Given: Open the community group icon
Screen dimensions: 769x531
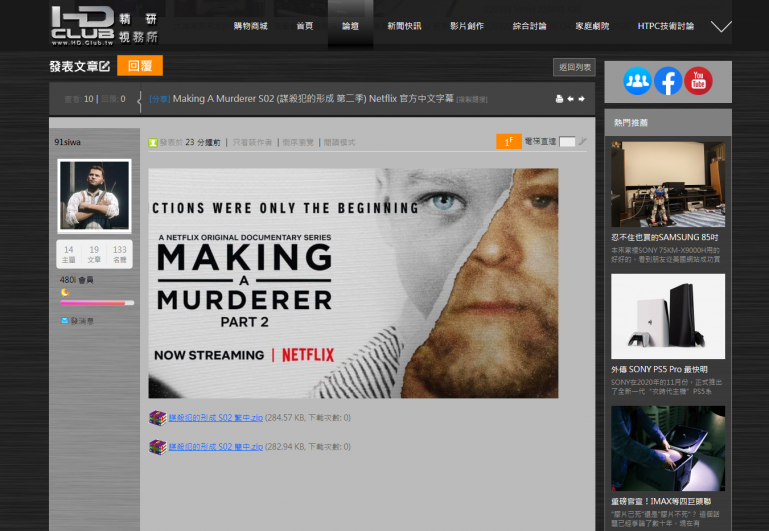Looking at the screenshot, I should pos(637,81).
